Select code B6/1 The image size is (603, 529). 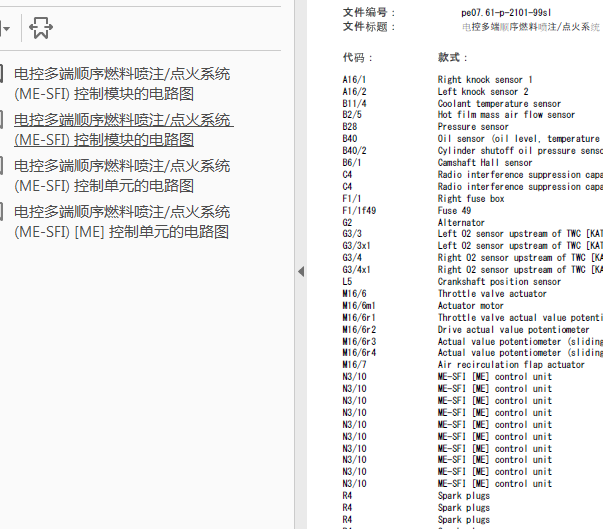pyautogui.click(x=352, y=163)
